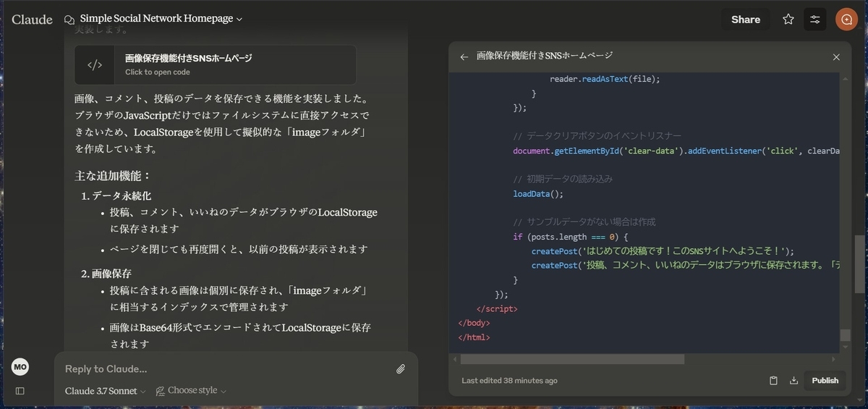Click the code brackets icon on artifact card
Screen dimensions: 868x409
(x=95, y=65)
